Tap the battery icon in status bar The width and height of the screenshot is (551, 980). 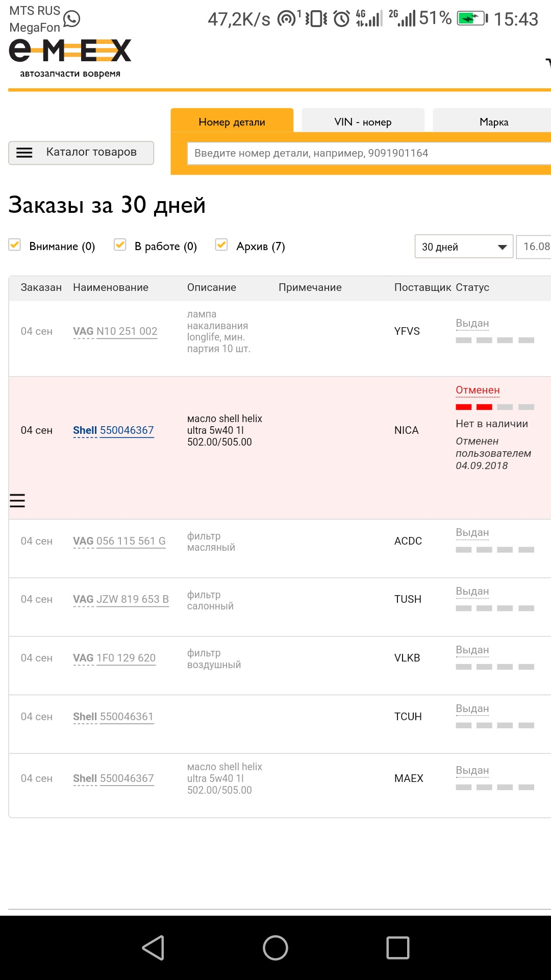472,19
